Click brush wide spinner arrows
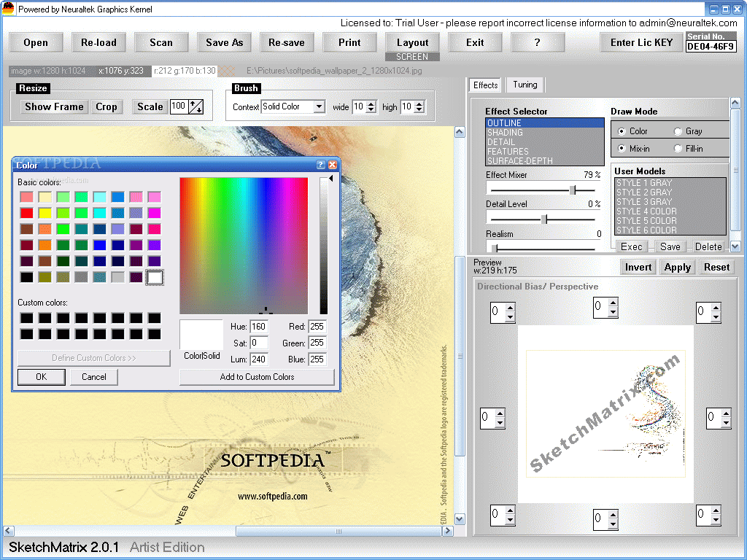747x560 pixels. 371,106
